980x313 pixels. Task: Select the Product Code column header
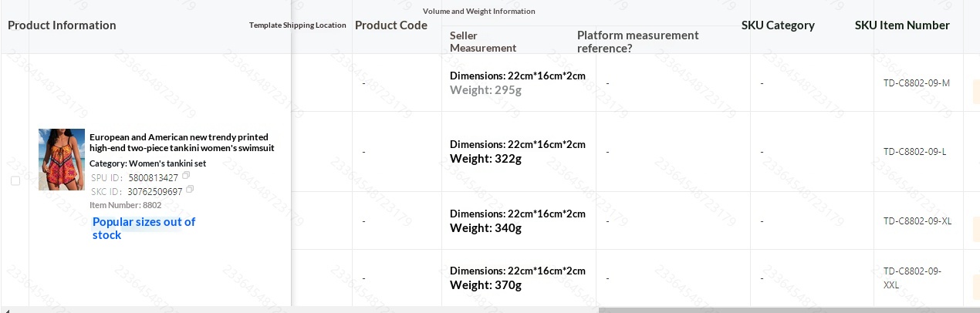[x=390, y=25]
